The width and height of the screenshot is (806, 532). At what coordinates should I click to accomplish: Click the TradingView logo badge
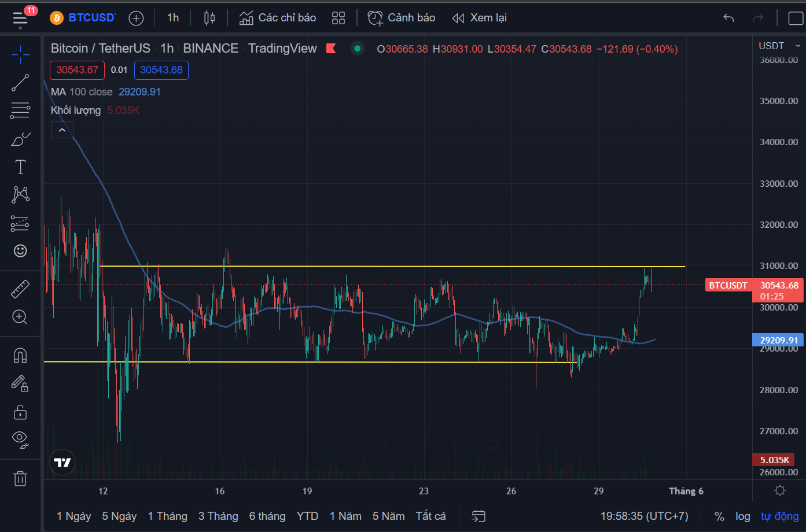pos(62,462)
